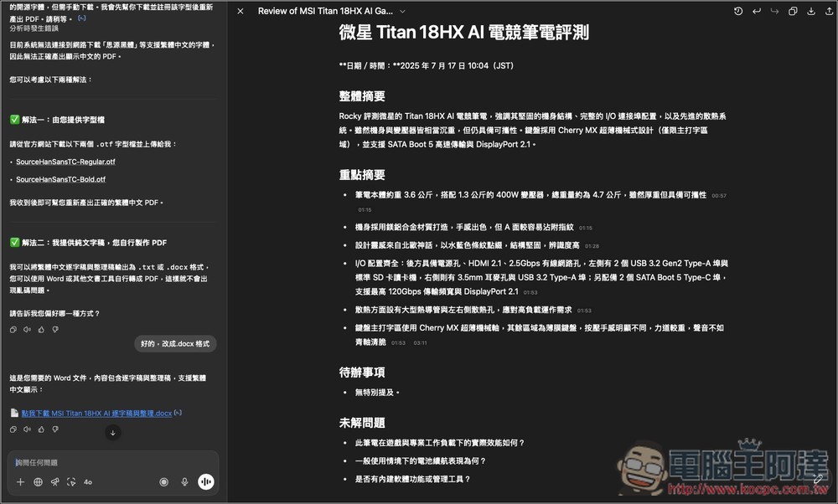Click the document file icon before the docx link
This screenshot has width=838, height=504.
point(14,414)
